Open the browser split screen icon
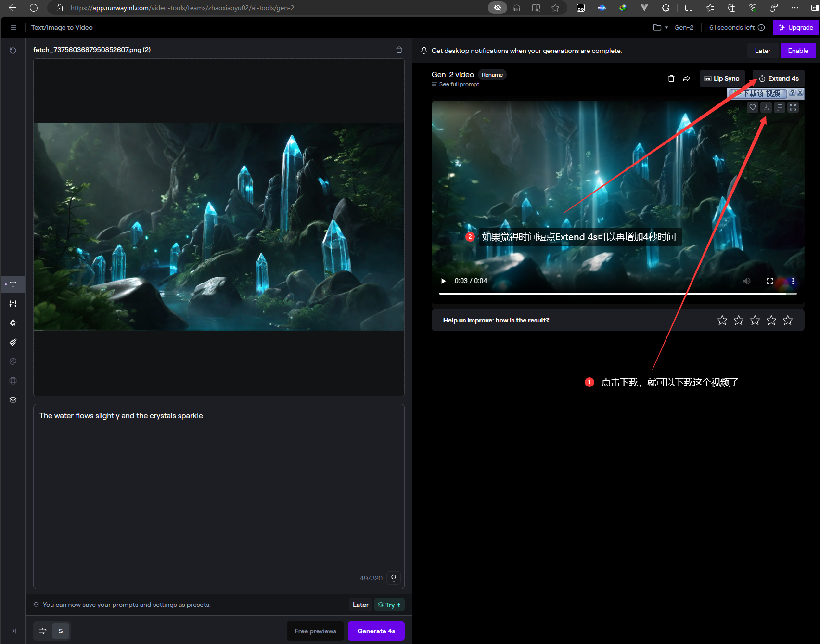The image size is (820, 644). pos(689,8)
